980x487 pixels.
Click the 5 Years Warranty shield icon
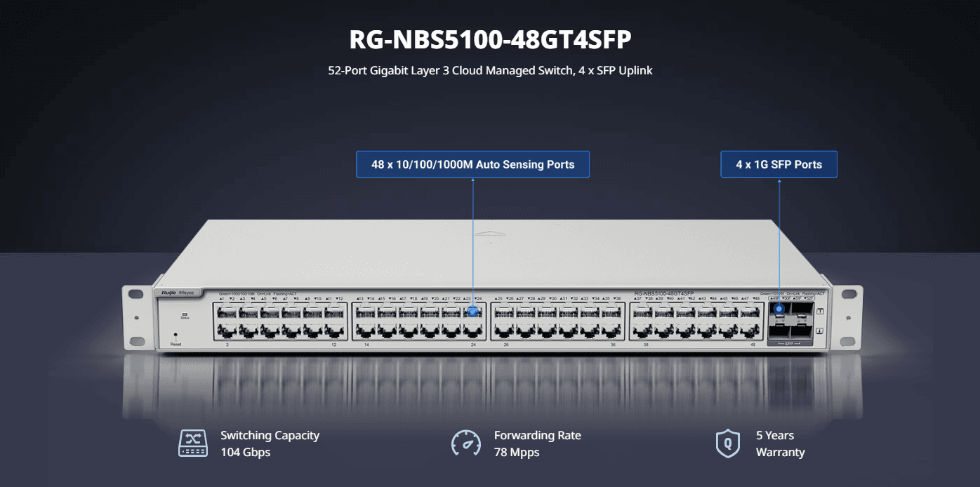(x=727, y=443)
